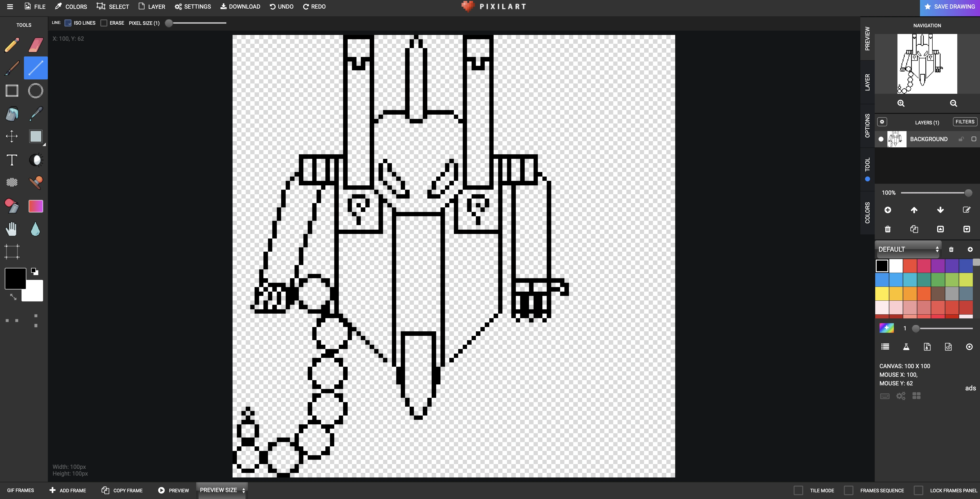Expand the PREVIEW SIZE selector
The width and height of the screenshot is (980, 499).
tap(222, 490)
